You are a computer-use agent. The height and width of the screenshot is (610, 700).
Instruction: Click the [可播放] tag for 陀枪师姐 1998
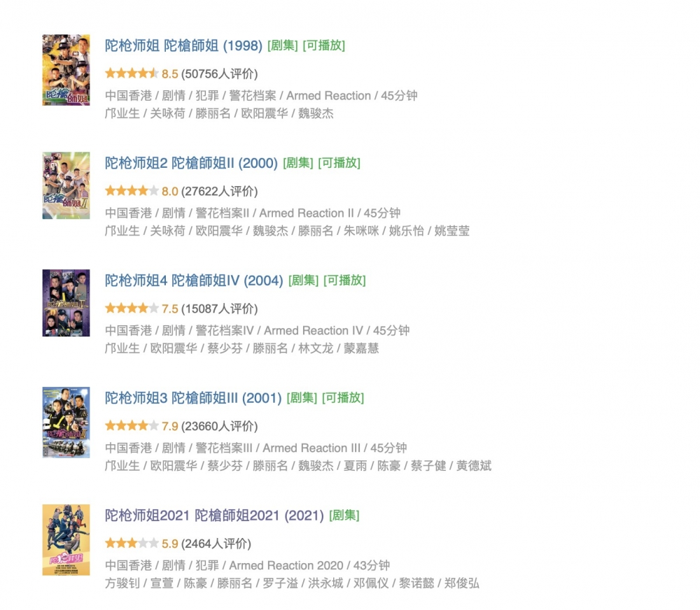point(323,45)
